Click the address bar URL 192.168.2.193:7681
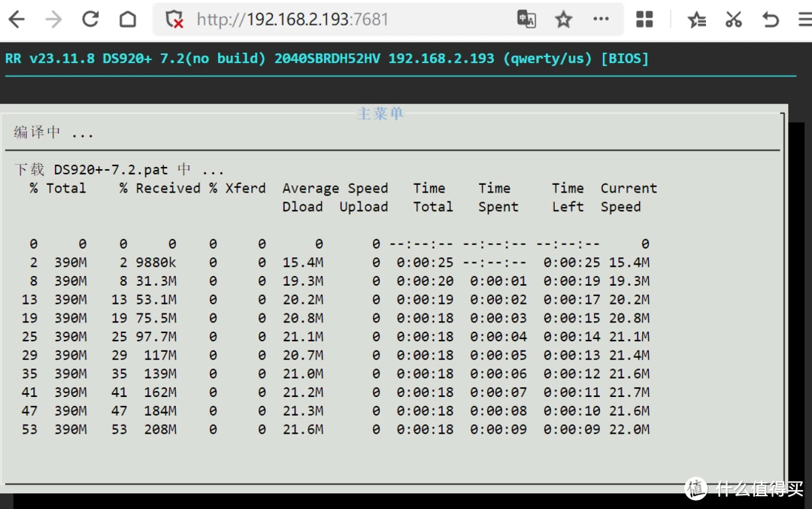Image resolution: width=812 pixels, height=509 pixels. click(x=292, y=19)
